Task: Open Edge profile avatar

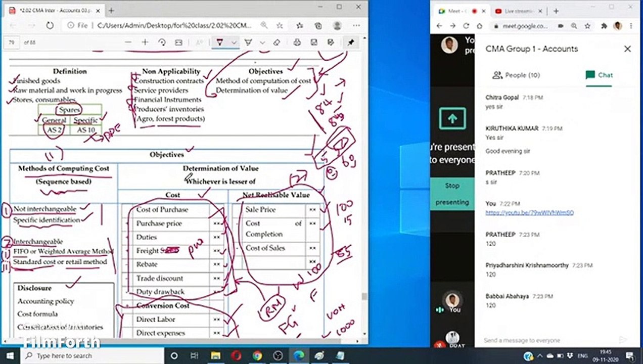Action: click(337, 25)
